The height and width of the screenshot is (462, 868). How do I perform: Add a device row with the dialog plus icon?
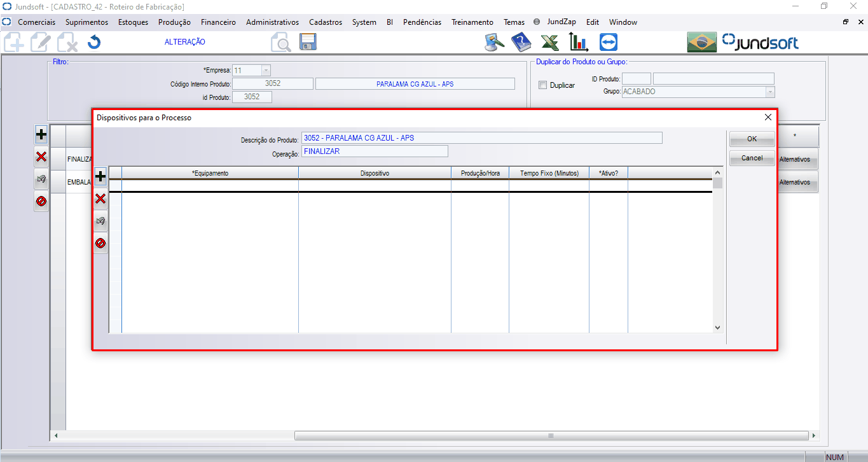click(100, 177)
